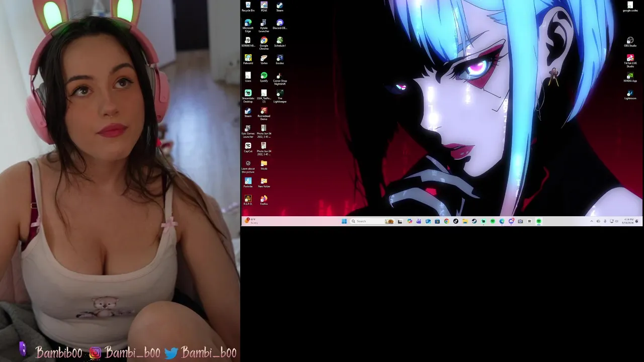This screenshot has width=644, height=362.
Task: Open the Steam shortcut beside Romestead Demo
Action: pos(248,112)
